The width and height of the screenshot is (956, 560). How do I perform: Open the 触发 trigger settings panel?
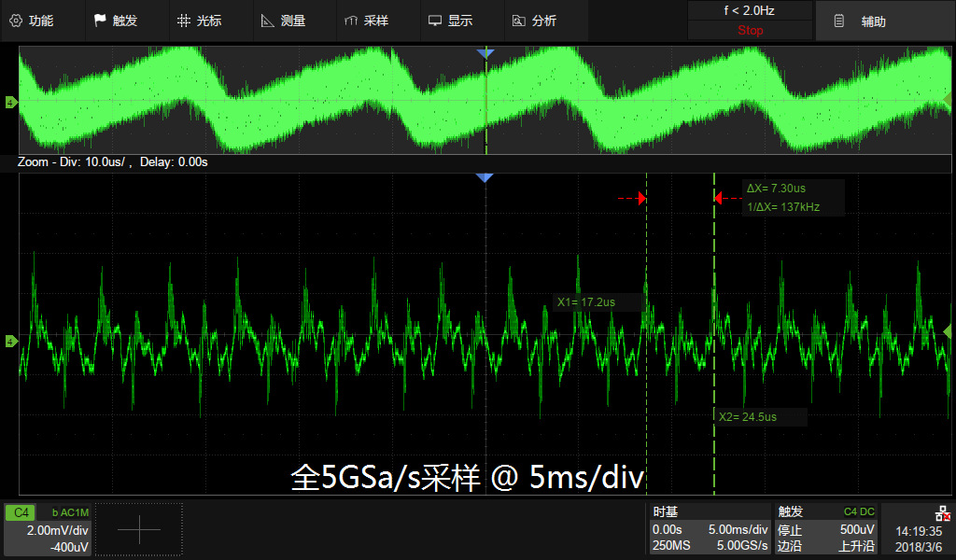click(826, 529)
